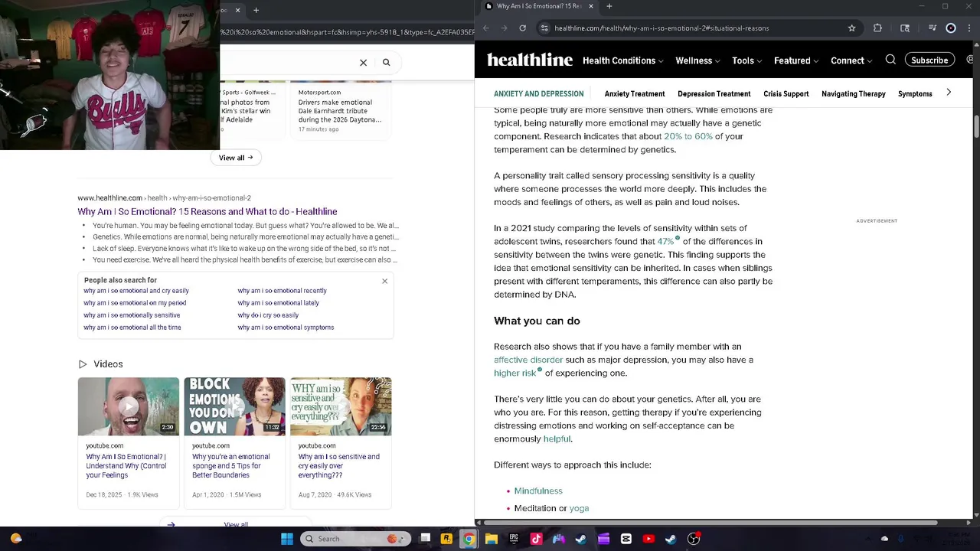
Task: Open the Motorsport.com Dale Earnhardt tribute article
Action: click(x=340, y=111)
